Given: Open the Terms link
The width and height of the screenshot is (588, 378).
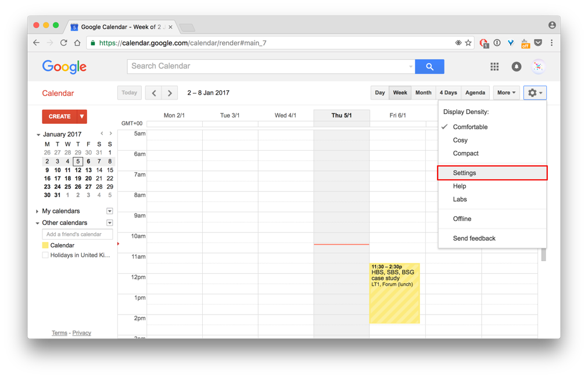Looking at the screenshot, I should tap(59, 333).
